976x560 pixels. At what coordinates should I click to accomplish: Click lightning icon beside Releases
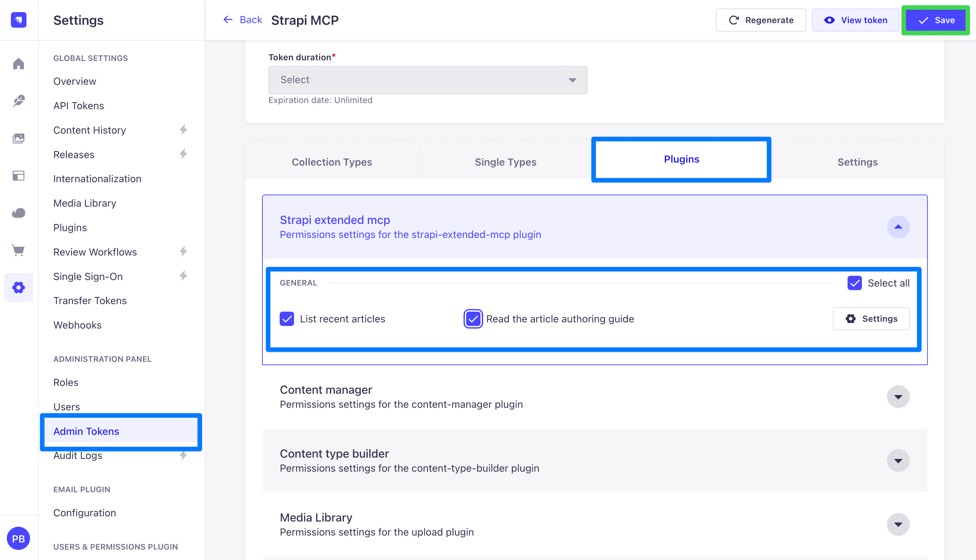pos(184,154)
